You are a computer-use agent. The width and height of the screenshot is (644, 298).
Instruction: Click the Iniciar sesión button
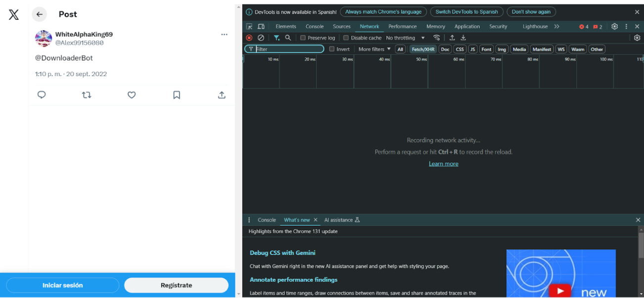[x=63, y=285]
